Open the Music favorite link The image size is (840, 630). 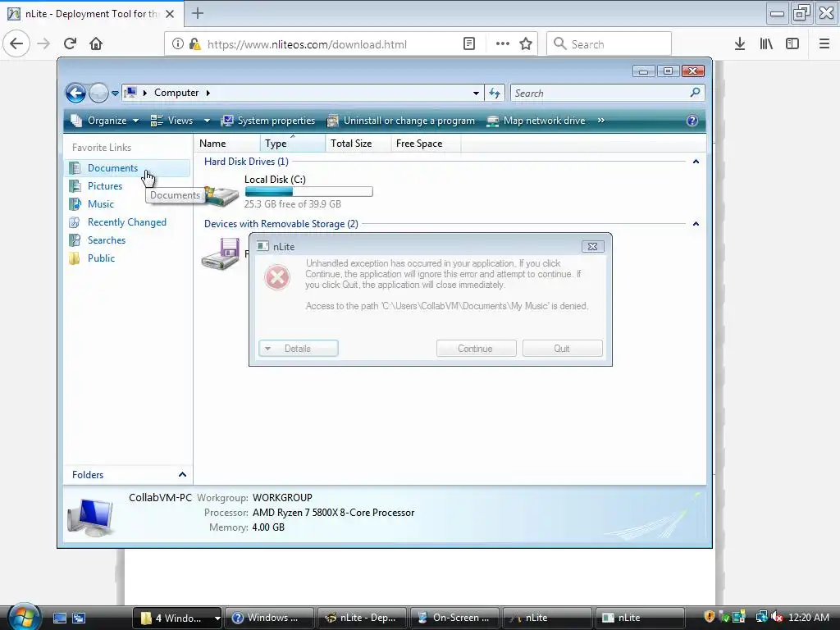101,204
